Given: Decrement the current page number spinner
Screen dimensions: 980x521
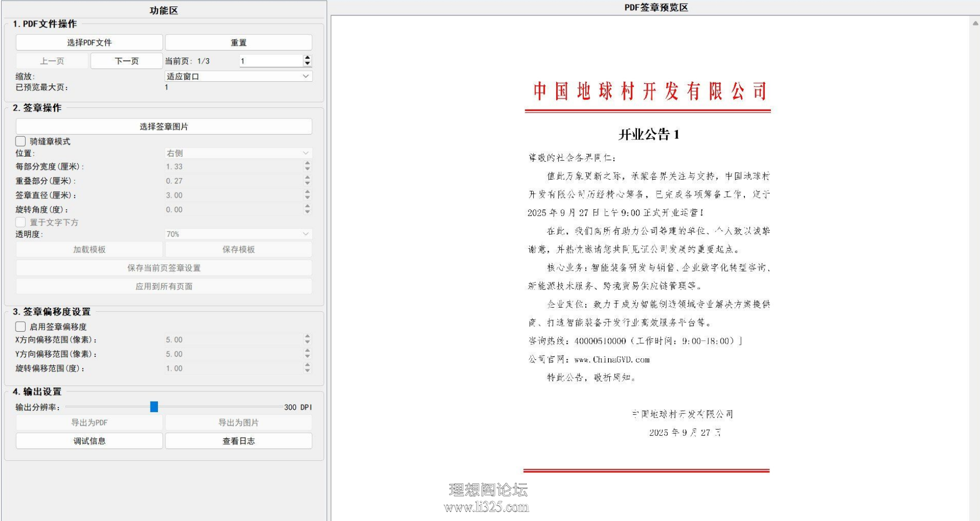Looking at the screenshot, I should 307,64.
